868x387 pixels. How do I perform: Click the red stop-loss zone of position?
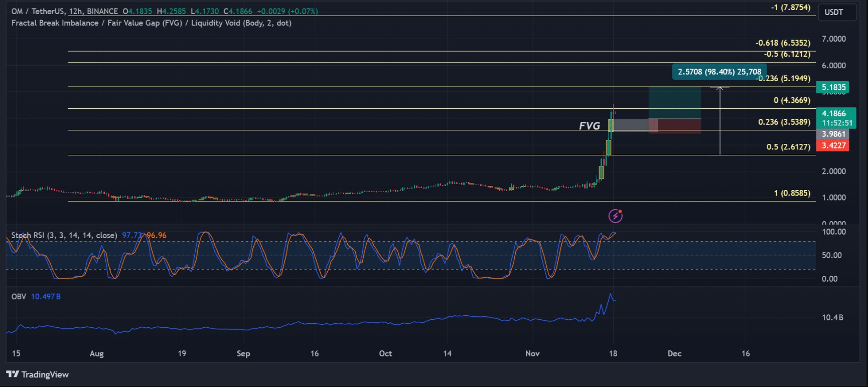point(678,126)
